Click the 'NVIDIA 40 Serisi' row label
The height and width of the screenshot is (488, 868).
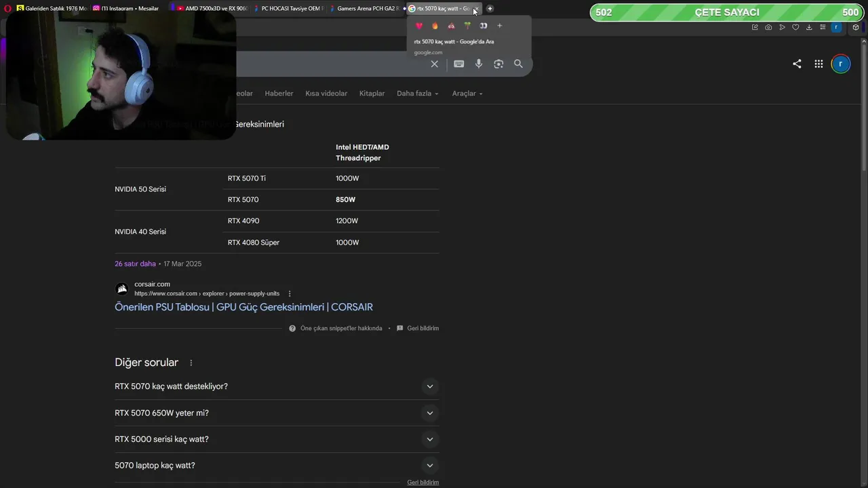click(140, 232)
